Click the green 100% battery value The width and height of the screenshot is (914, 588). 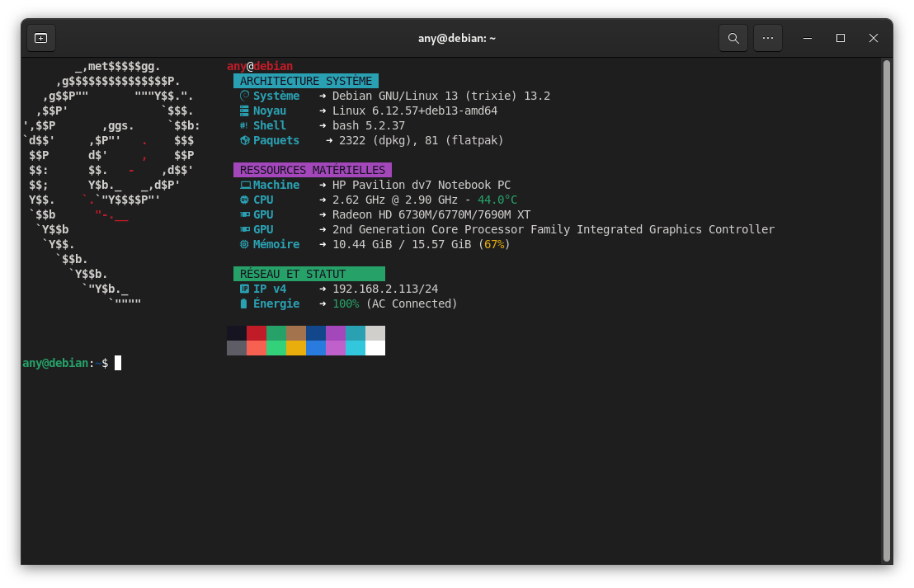coord(346,303)
